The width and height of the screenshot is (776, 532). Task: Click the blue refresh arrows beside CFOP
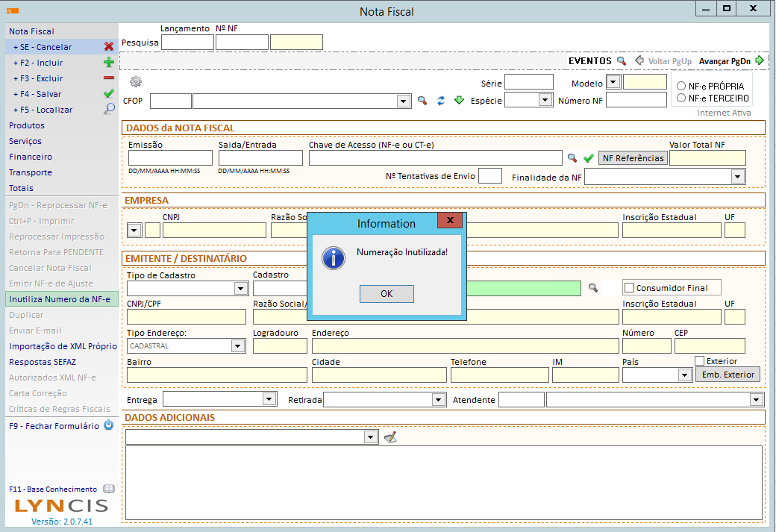[x=441, y=101]
